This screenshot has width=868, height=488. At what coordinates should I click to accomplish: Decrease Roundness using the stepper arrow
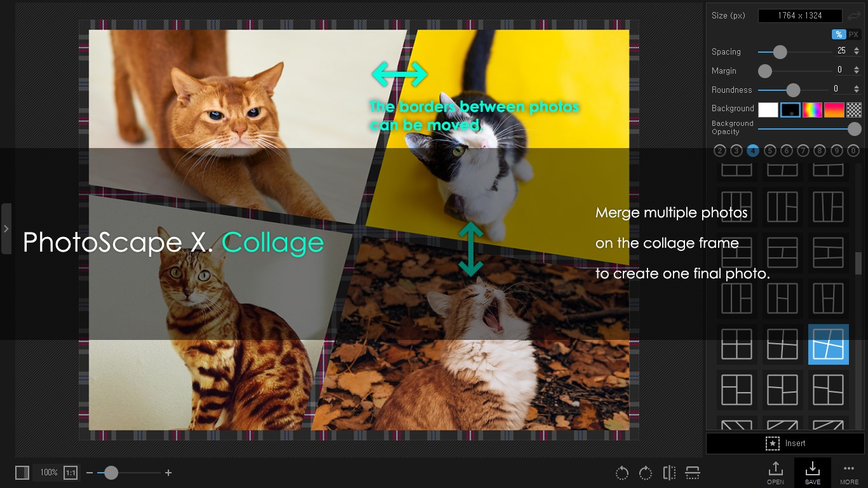tap(856, 92)
